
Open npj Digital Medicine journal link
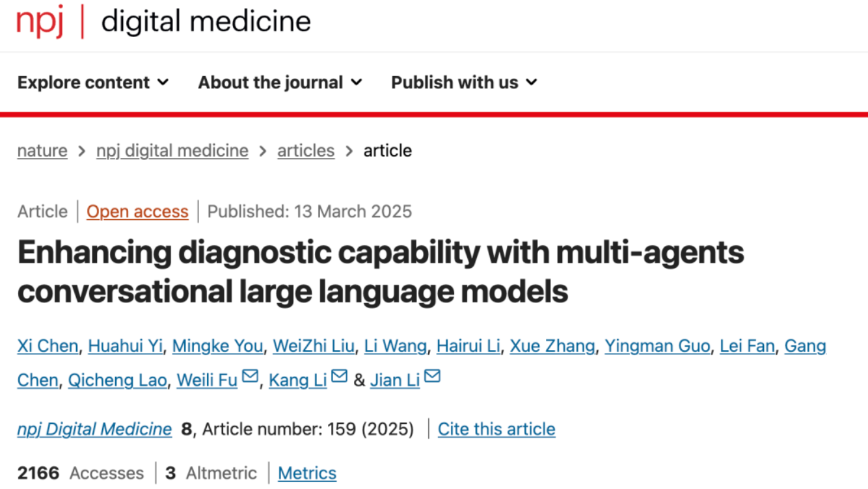pyautogui.click(x=94, y=429)
